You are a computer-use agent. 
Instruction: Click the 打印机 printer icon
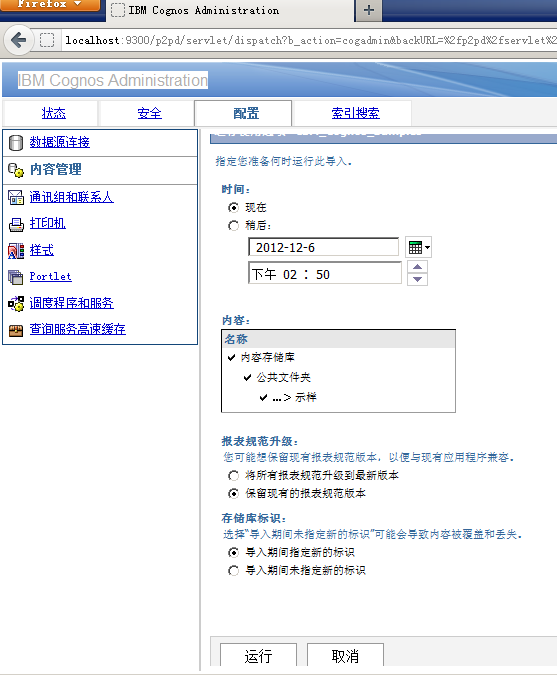(16, 224)
